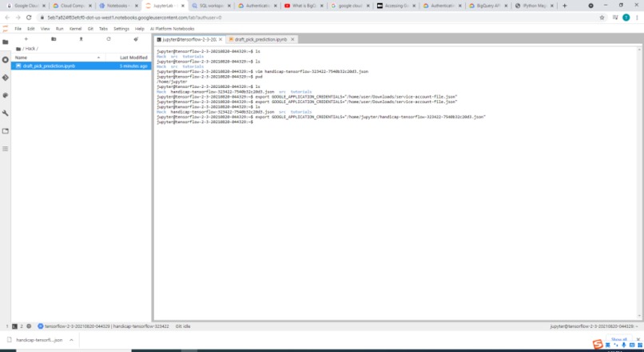Open the AI Platform Notebooks menu
This screenshot has width=644, height=352.
(x=172, y=29)
